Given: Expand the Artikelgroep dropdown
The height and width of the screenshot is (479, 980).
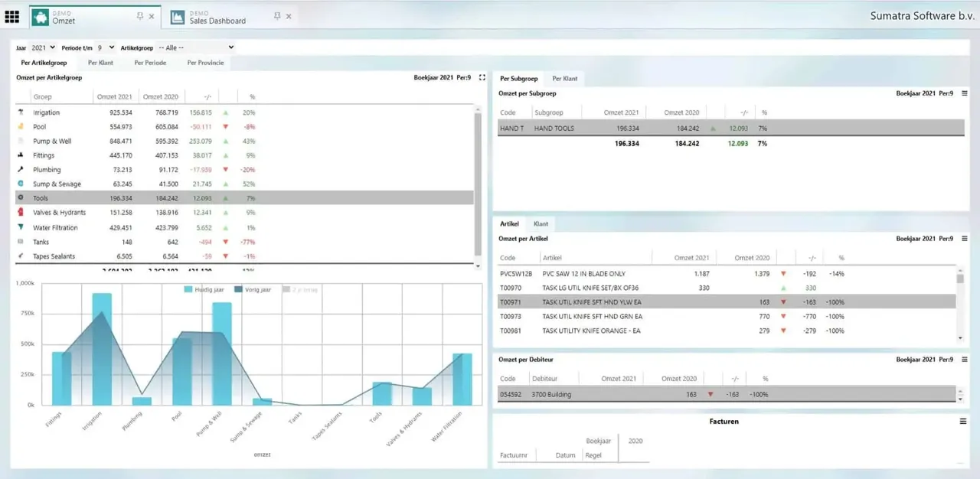Looking at the screenshot, I should point(195,47).
